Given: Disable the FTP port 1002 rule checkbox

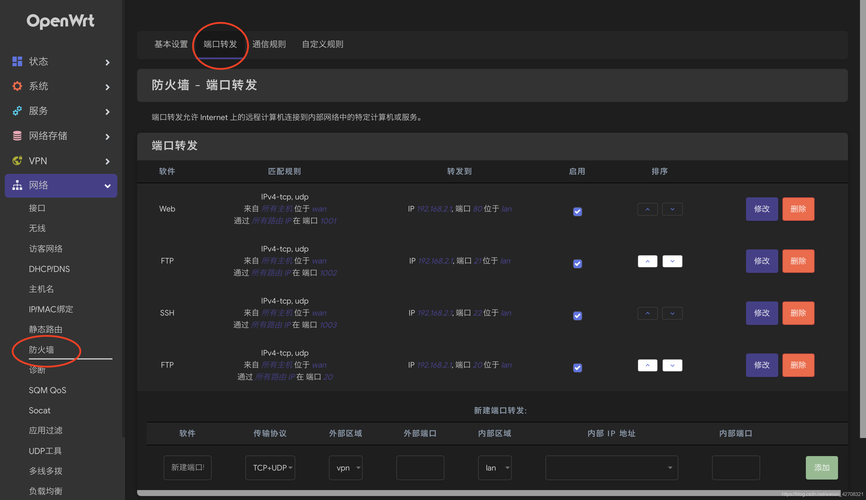Looking at the screenshot, I should pyautogui.click(x=577, y=264).
